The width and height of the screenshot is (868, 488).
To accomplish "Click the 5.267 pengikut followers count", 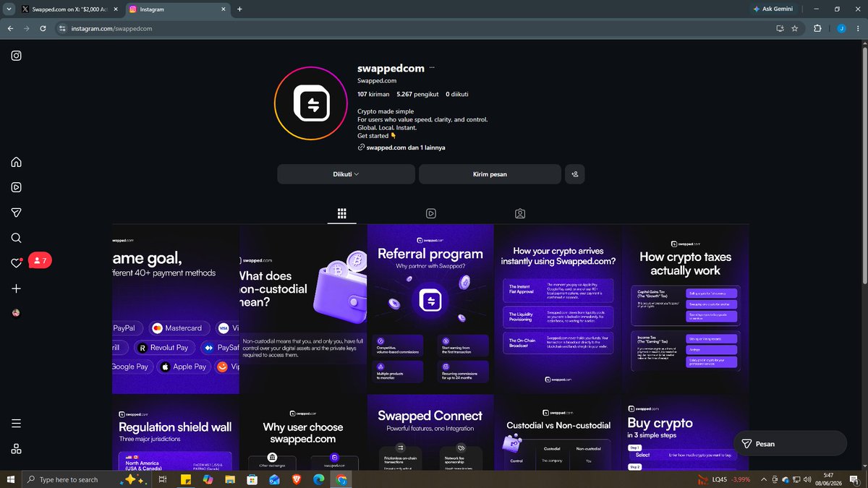I will 418,94.
